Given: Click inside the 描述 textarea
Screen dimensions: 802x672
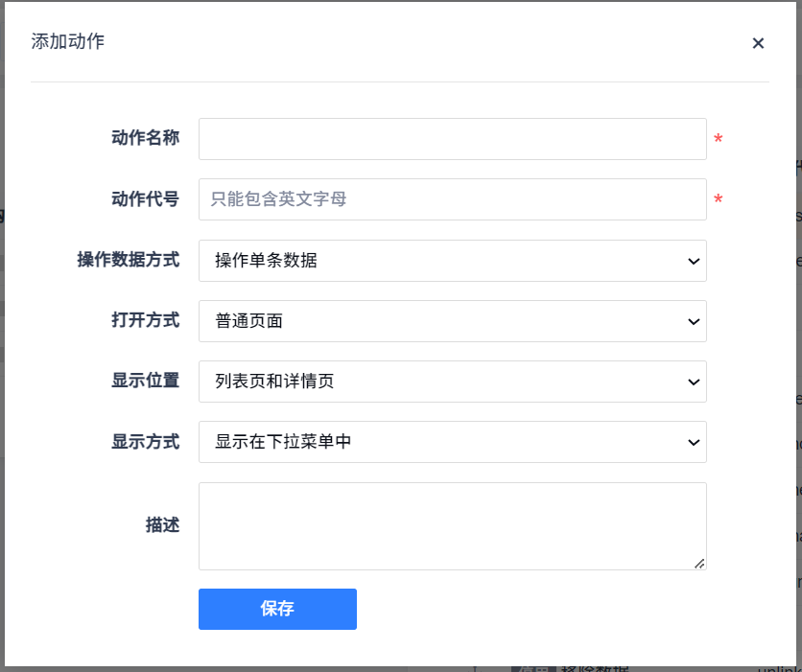Looking at the screenshot, I should (x=452, y=525).
